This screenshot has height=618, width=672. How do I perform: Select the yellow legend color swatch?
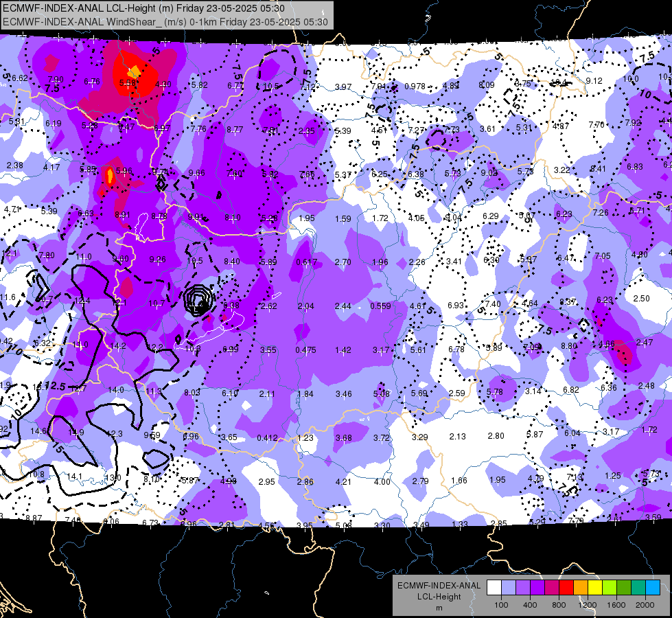(x=595, y=588)
